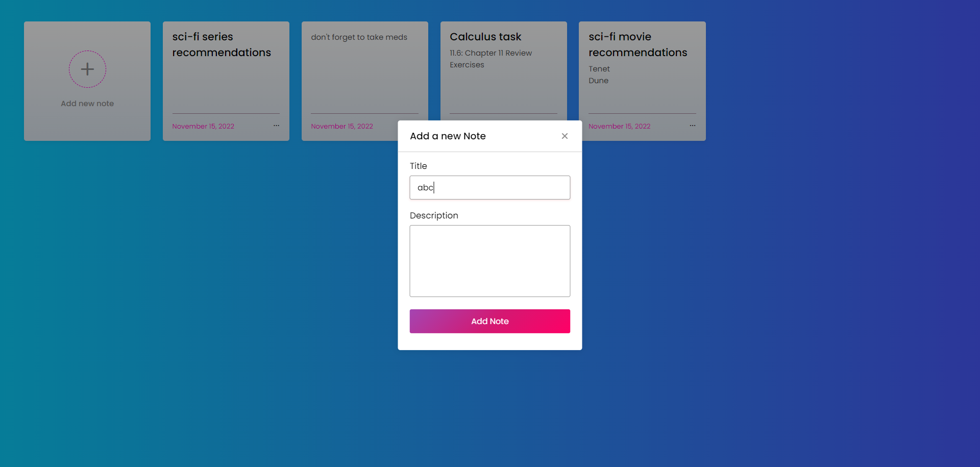This screenshot has width=980, height=467.
Task: Open the options menu on sci-fi series recommendations
Action: tap(277, 125)
